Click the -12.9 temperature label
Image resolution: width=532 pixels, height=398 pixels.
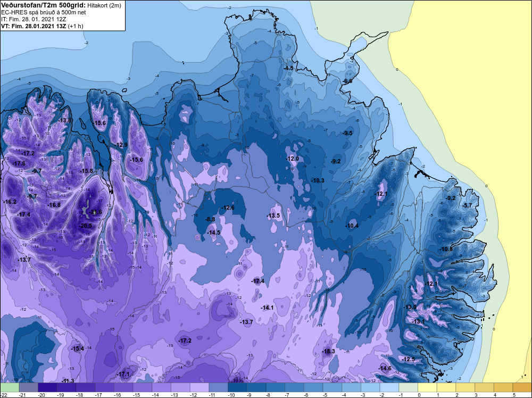point(121,145)
